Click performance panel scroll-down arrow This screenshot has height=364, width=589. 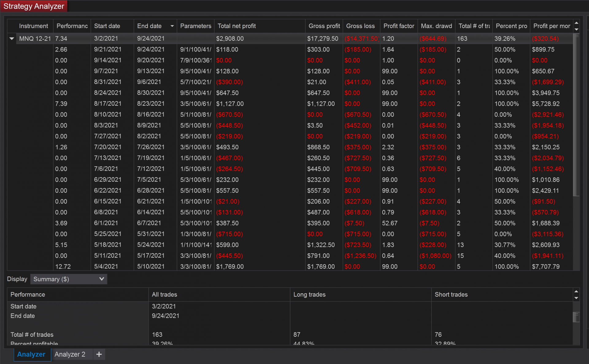click(x=576, y=298)
